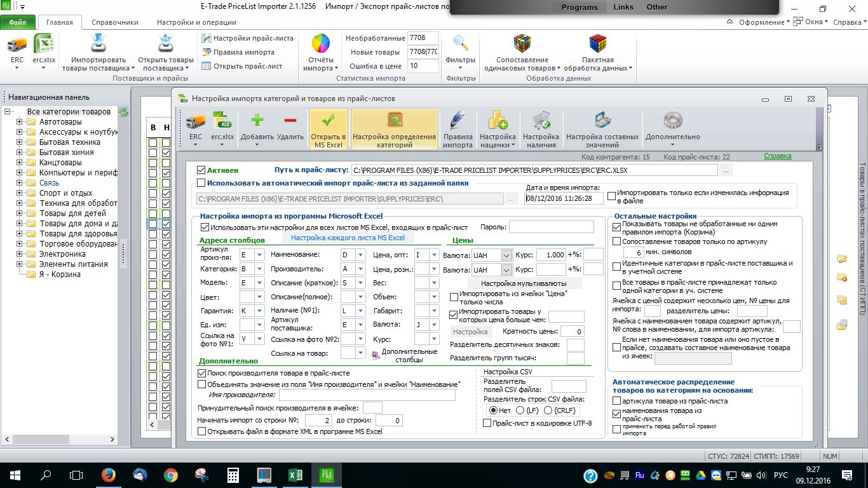The width and height of the screenshot is (868, 488).
Task: Switch to the Справочники tab
Action: tap(115, 22)
